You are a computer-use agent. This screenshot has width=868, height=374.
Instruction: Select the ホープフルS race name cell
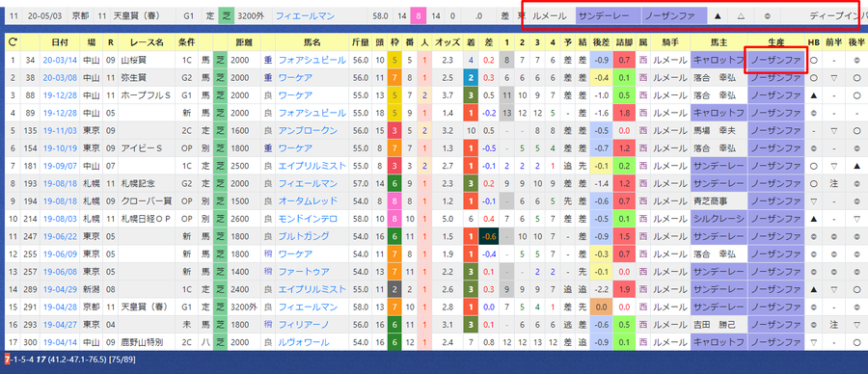(x=148, y=95)
